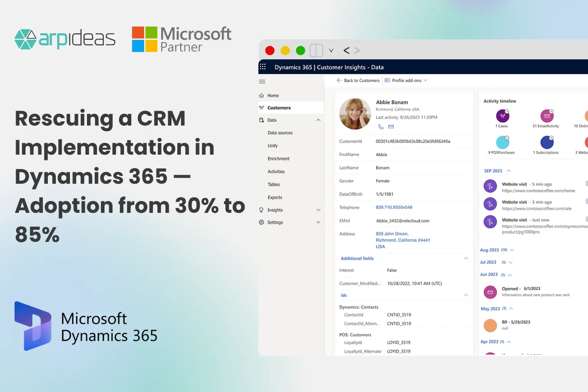Click telephone number 839.710.8555x546

coord(394,207)
